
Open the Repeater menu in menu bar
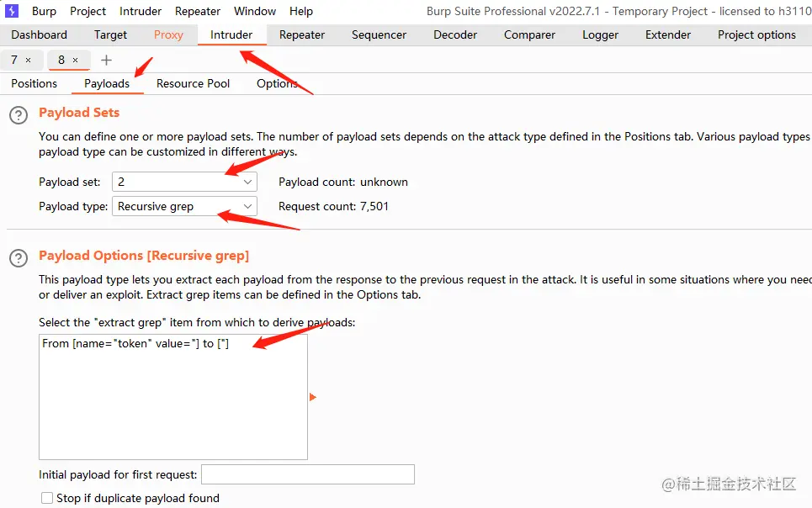(198, 11)
